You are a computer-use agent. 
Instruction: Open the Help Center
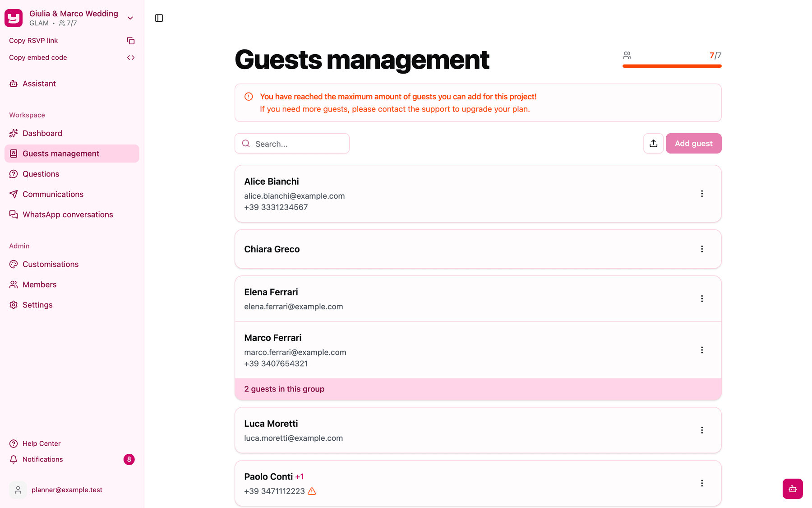(x=72, y=443)
